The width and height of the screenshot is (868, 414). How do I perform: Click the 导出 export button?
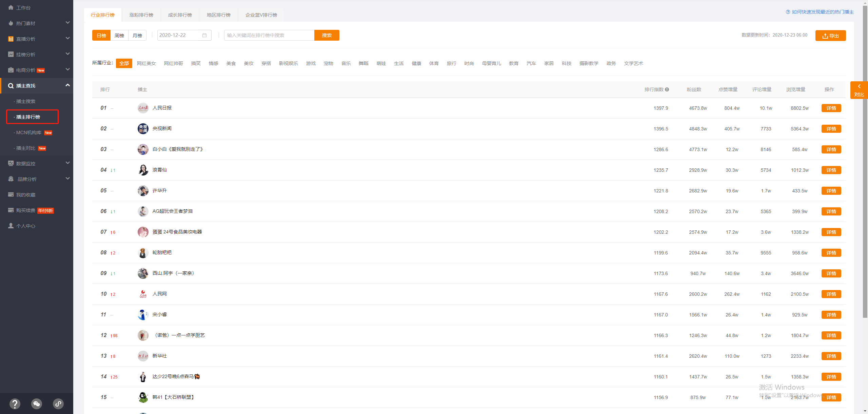(830, 36)
